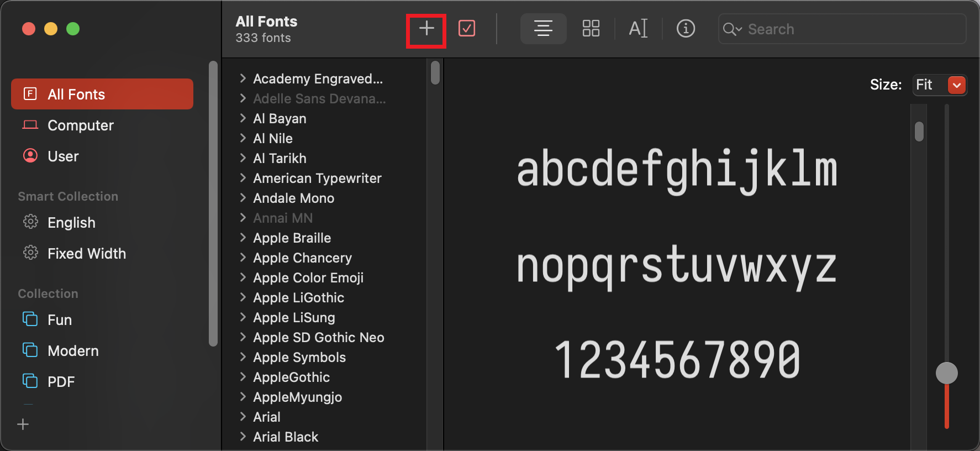
Task: Show font information with the info icon
Action: (x=686, y=29)
